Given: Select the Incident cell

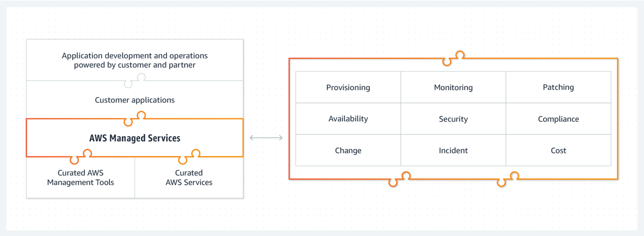Looking at the screenshot, I should coord(453,151).
